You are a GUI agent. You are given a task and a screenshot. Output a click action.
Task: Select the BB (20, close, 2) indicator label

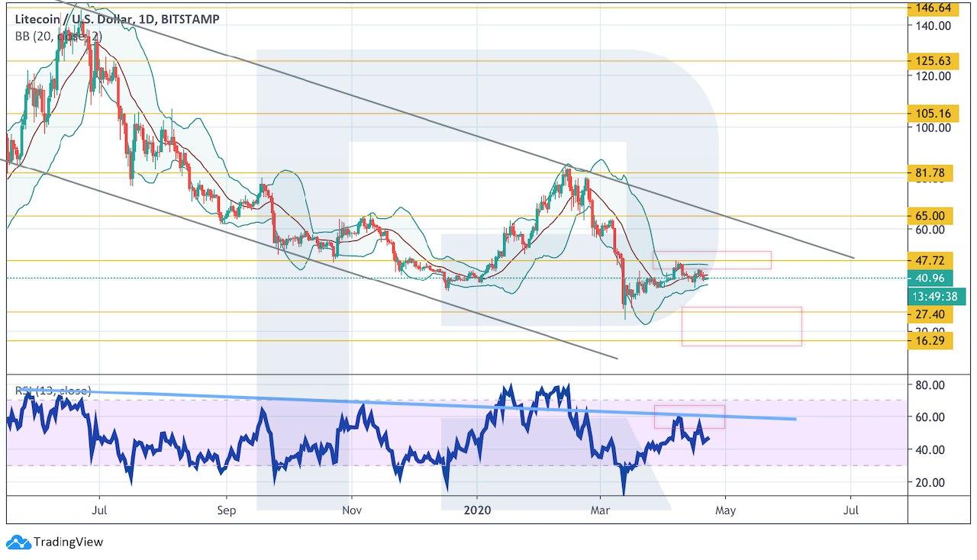(x=60, y=35)
